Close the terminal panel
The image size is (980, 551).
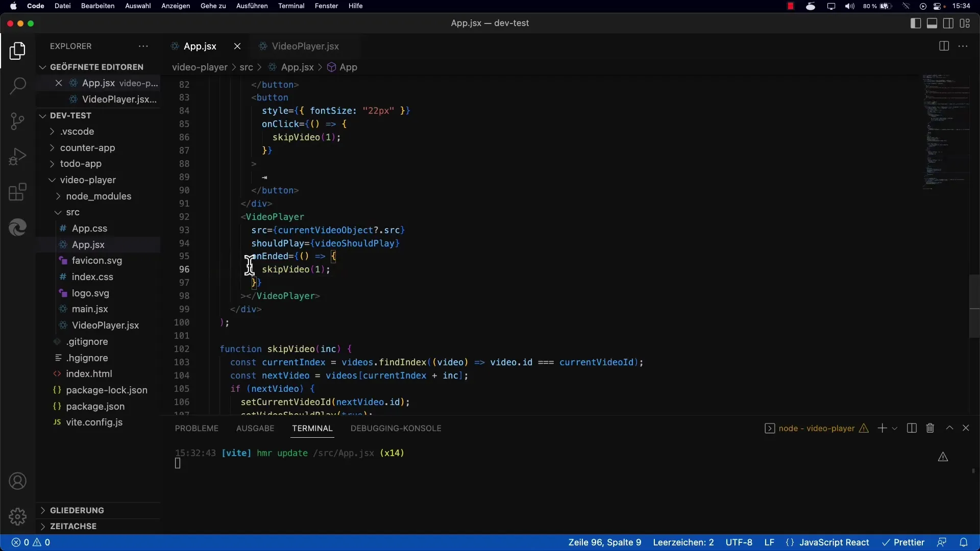[966, 428]
